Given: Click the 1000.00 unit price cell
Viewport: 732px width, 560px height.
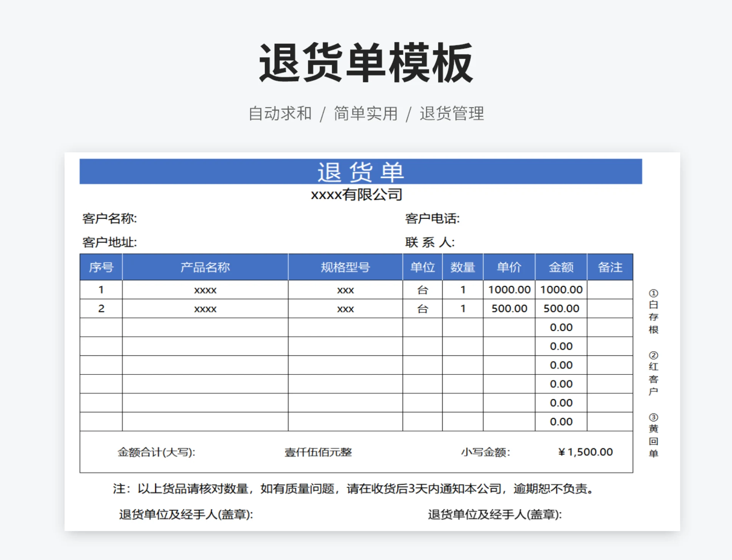Looking at the screenshot, I should pos(509,290).
